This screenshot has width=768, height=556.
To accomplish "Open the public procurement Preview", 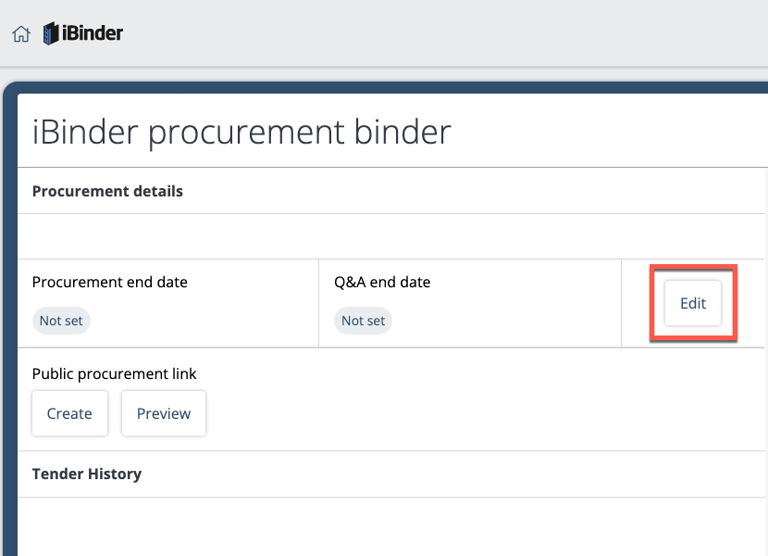I will (x=163, y=414).
